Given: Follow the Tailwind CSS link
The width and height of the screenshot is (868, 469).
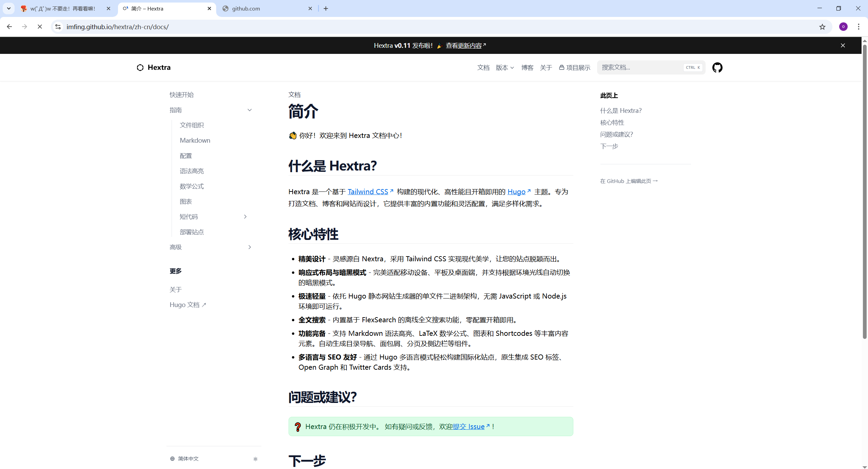Looking at the screenshot, I should 368,192.
